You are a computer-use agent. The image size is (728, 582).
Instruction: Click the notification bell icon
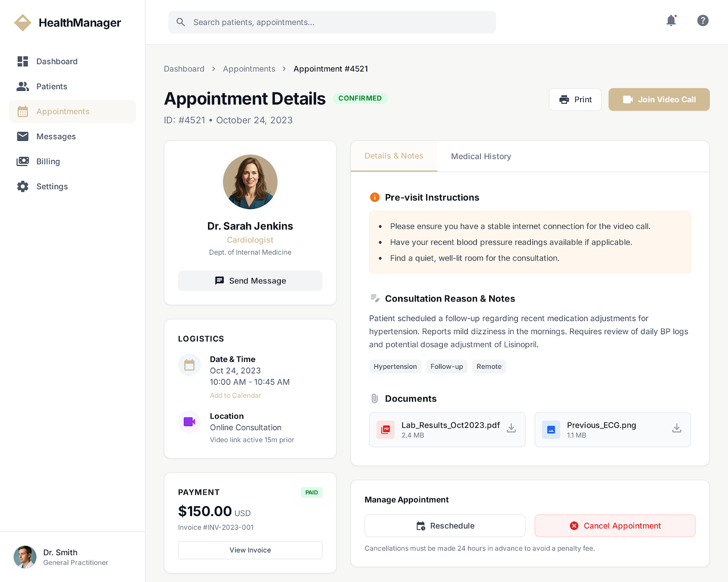(671, 20)
